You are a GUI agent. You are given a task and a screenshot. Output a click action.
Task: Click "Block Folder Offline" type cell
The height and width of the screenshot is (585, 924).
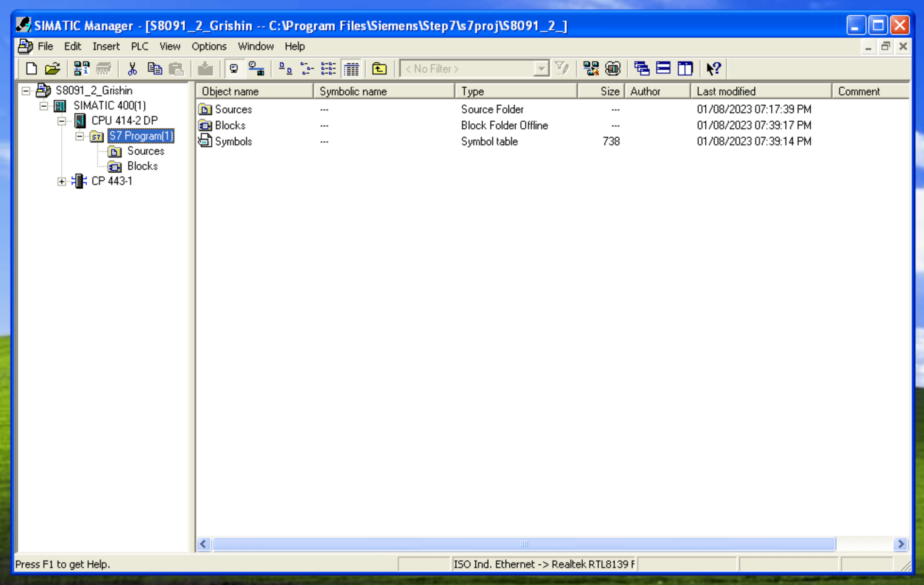tap(504, 125)
